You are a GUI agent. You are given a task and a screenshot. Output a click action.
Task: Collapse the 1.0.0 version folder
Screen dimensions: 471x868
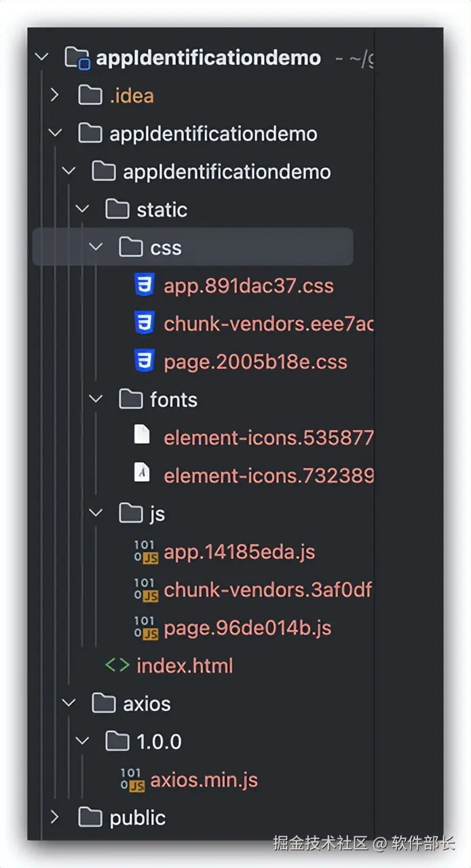(x=82, y=742)
